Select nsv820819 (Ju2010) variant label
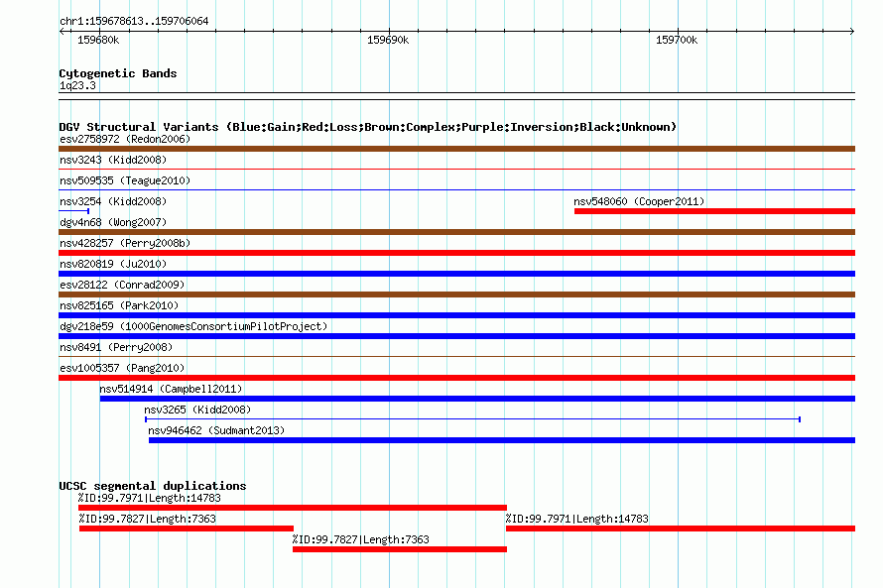883x588 pixels. coord(113,264)
